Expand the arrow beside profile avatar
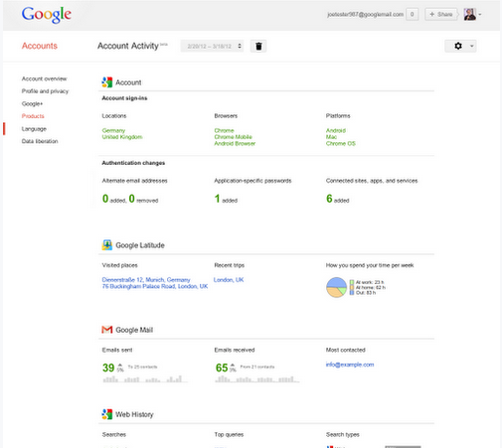Image resolution: width=502 pixels, height=448 pixels. point(480,14)
